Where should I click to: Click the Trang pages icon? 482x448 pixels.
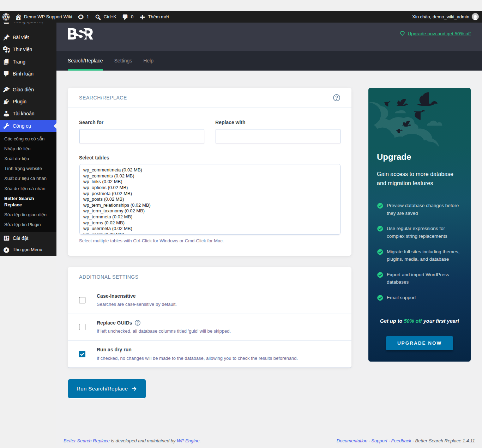6,62
